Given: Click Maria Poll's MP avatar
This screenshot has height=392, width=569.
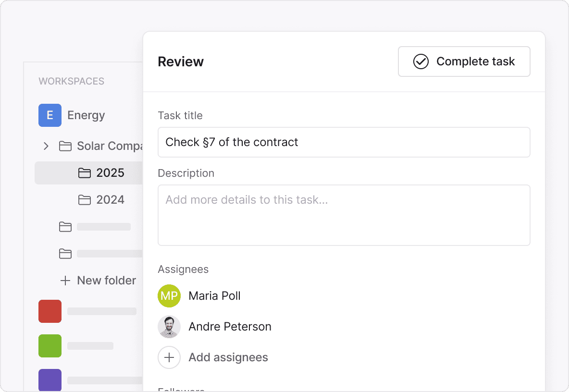Looking at the screenshot, I should coord(169,296).
